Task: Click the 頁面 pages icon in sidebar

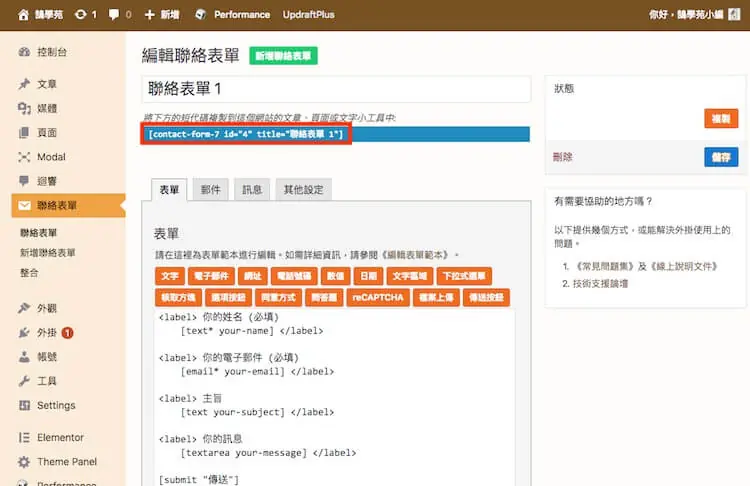Action: (24, 133)
